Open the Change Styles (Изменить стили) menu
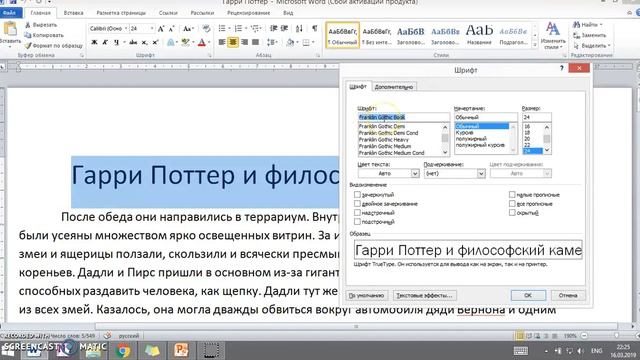 (x=553, y=36)
